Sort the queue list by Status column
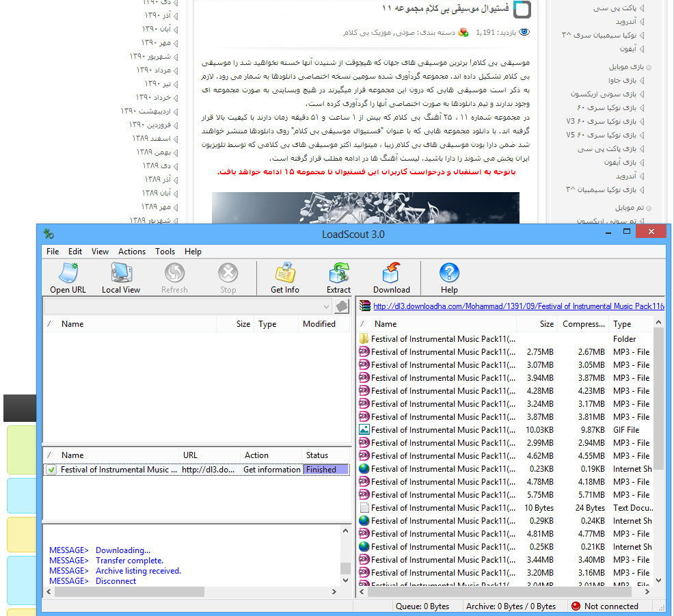The height and width of the screenshot is (616, 674). [317, 455]
